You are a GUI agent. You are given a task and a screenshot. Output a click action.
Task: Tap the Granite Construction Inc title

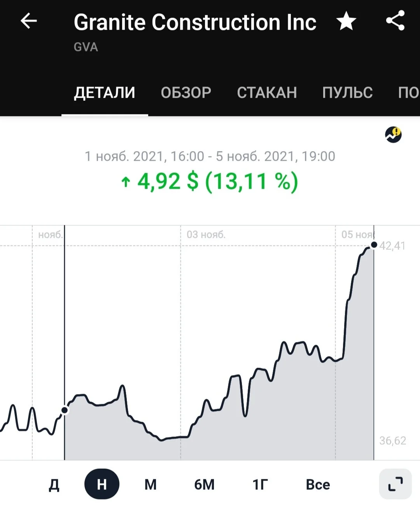click(195, 22)
